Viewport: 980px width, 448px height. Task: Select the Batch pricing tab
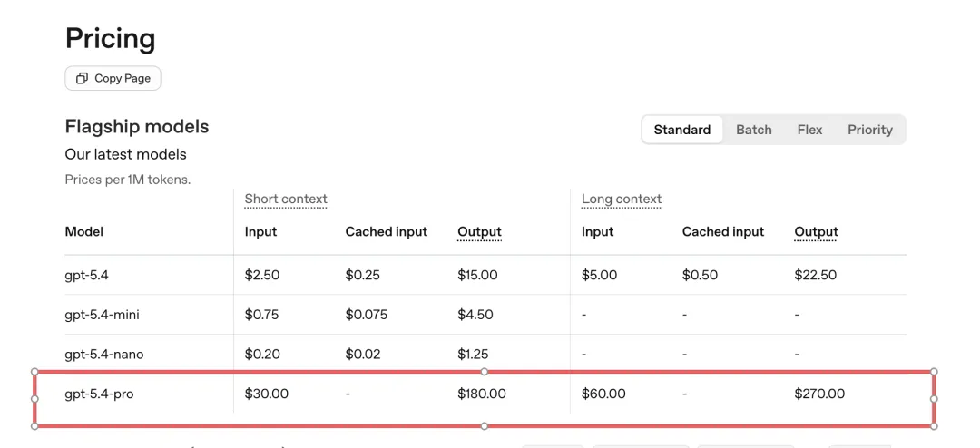(x=753, y=130)
